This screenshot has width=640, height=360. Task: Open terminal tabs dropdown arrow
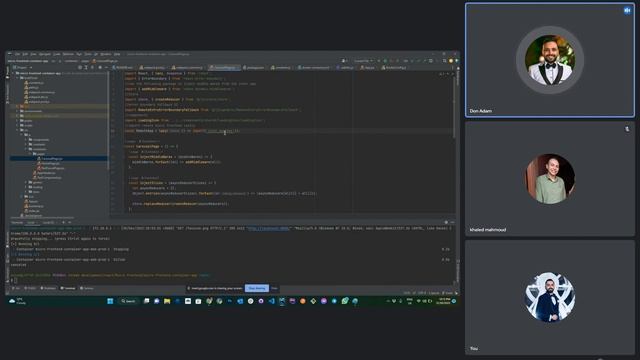(x=70, y=222)
